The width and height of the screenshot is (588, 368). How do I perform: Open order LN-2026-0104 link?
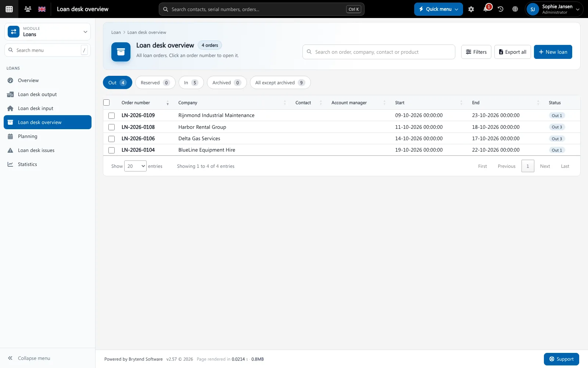click(x=138, y=150)
